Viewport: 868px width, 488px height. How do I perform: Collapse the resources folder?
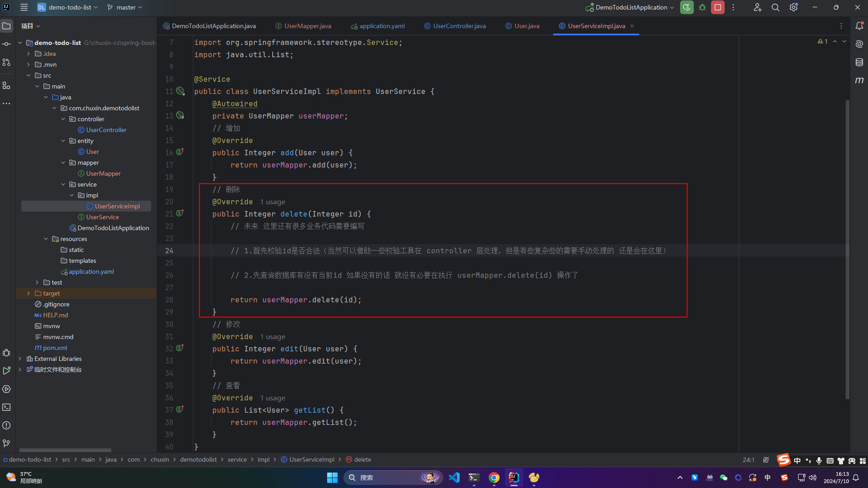click(x=46, y=239)
